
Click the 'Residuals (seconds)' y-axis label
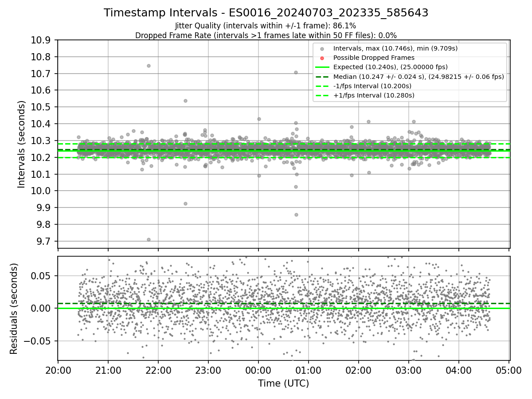coord(14,309)
